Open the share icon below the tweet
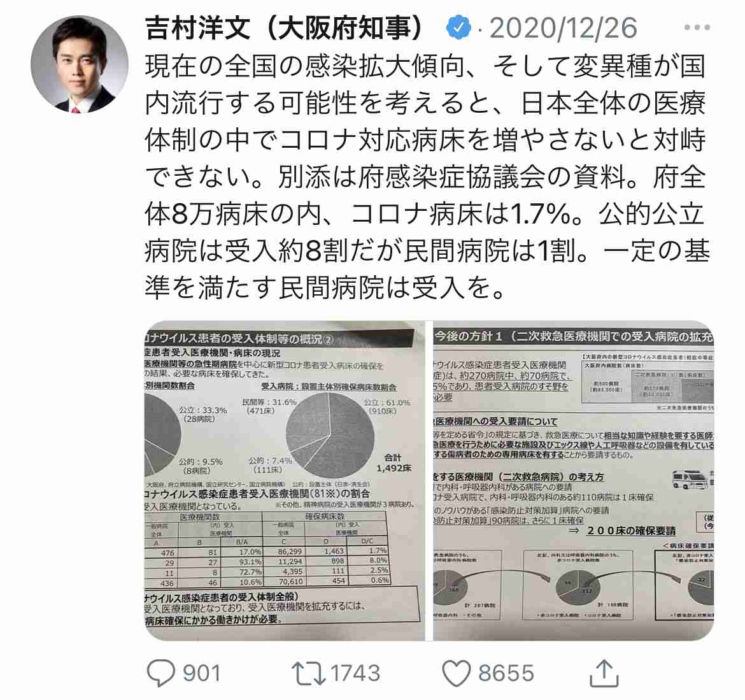 click(x=604, y=673)
